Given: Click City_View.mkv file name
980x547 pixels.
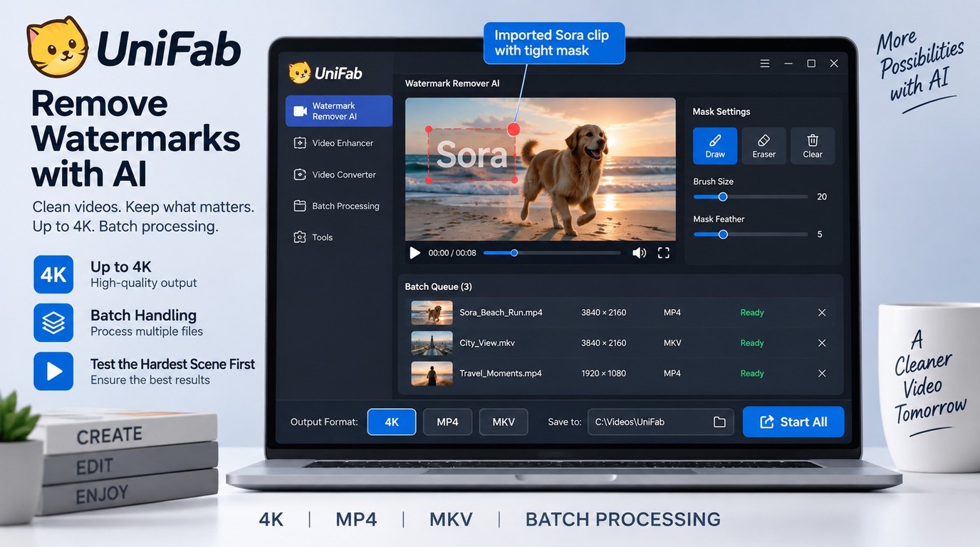Looking at the screenshot, I should [x=487, y=343].
